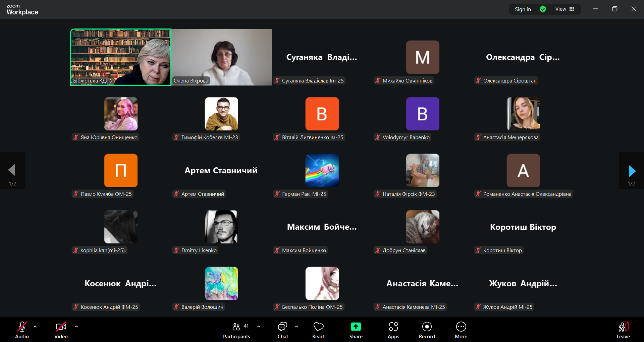The height and width of the screenshot is (342, 644).
Task: Select the Бібліотека КДПУ video tile
Action: (121, 57)
